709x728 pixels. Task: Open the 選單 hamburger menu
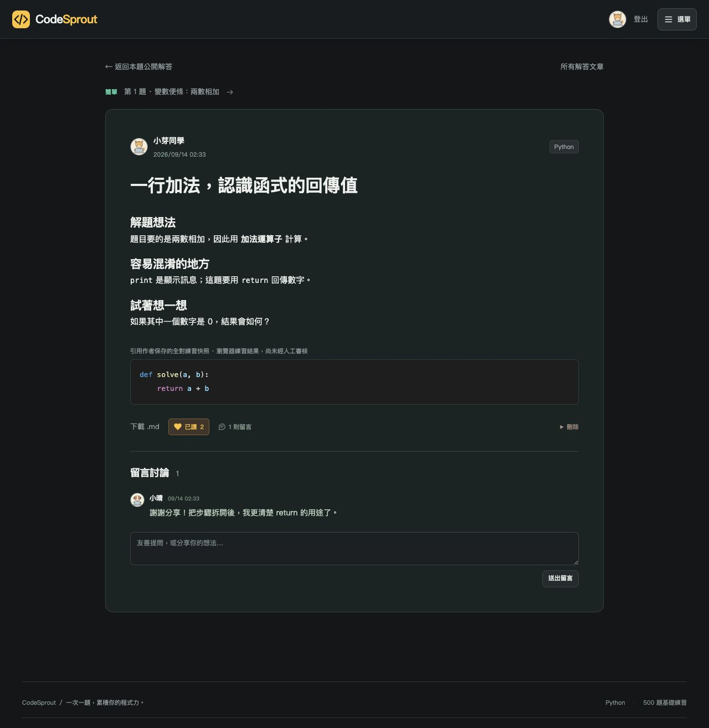pyautogui.click(x=677, y=19)
